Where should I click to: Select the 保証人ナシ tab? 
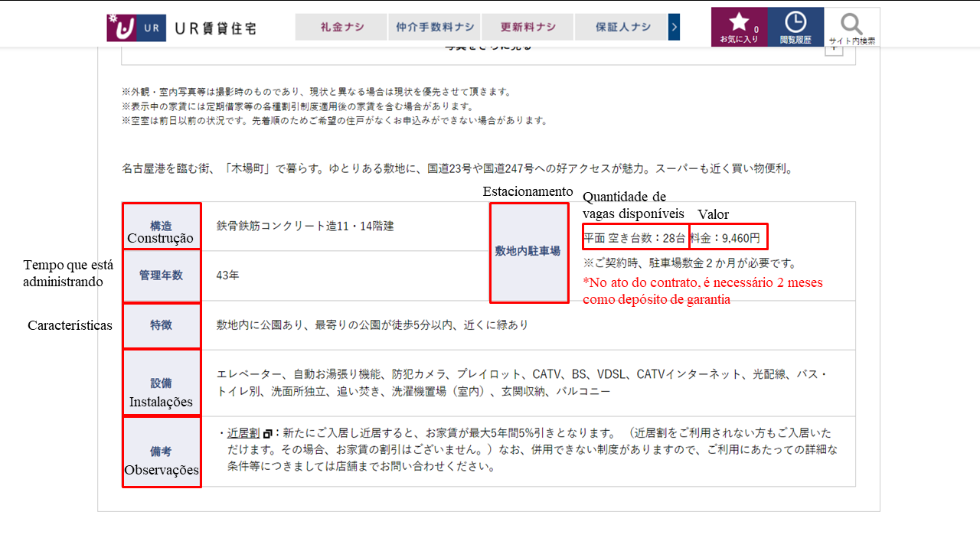click(621, 27)
